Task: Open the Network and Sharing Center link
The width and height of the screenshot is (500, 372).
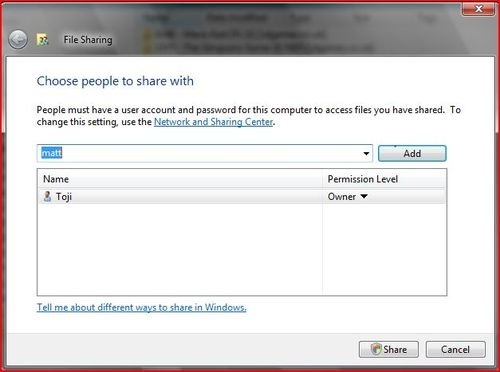Action: click(x=213, y=122)
